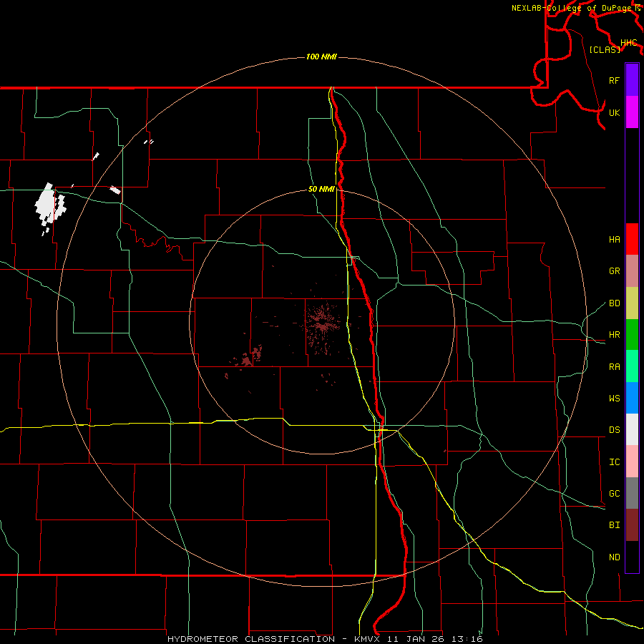Click the RF purple legend swatch
Viewport: 644px width, 644px height.
(x=632, y=80)
